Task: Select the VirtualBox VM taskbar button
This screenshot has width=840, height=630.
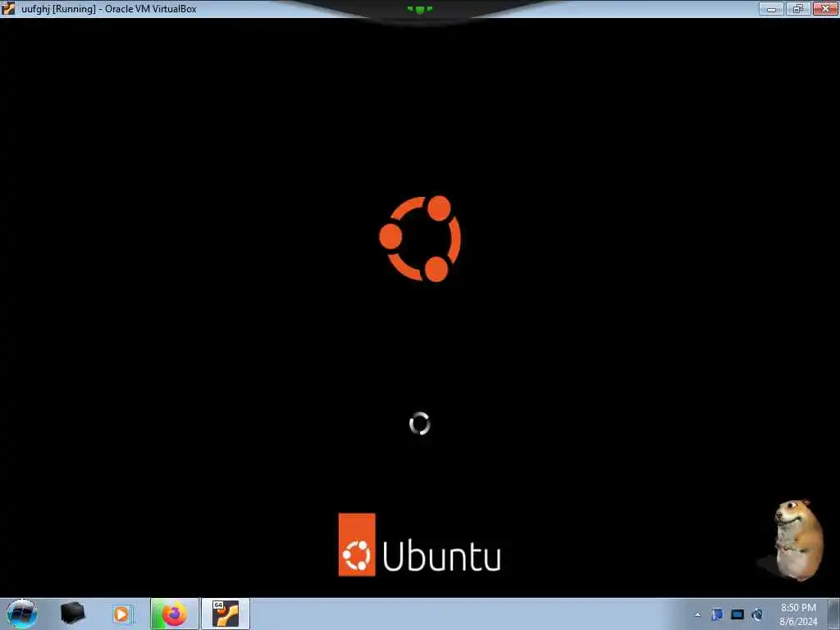Action: pyautogui.click(x=225, y=614)
